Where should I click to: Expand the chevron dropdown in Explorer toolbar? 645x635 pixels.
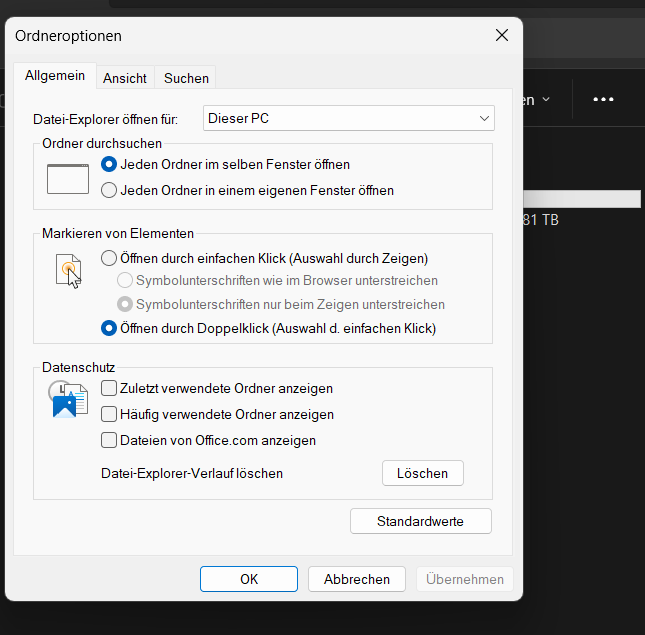click(546, 99)
